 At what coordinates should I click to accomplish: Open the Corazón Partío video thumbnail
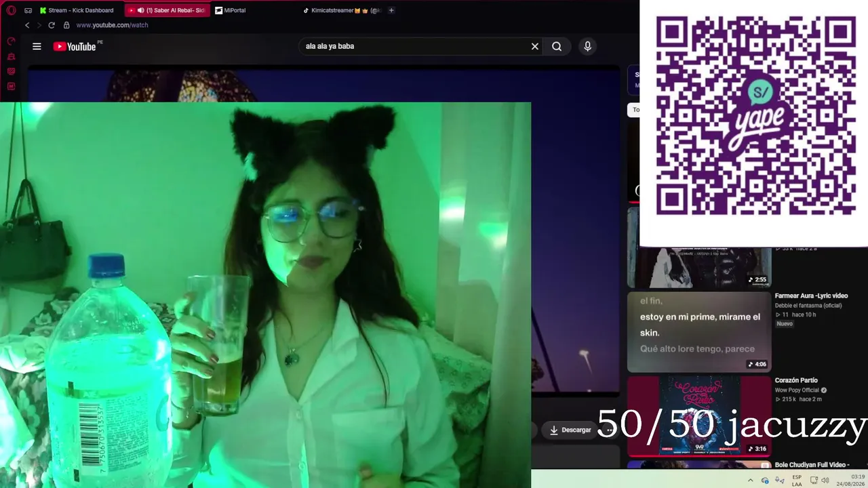point(699,416)
